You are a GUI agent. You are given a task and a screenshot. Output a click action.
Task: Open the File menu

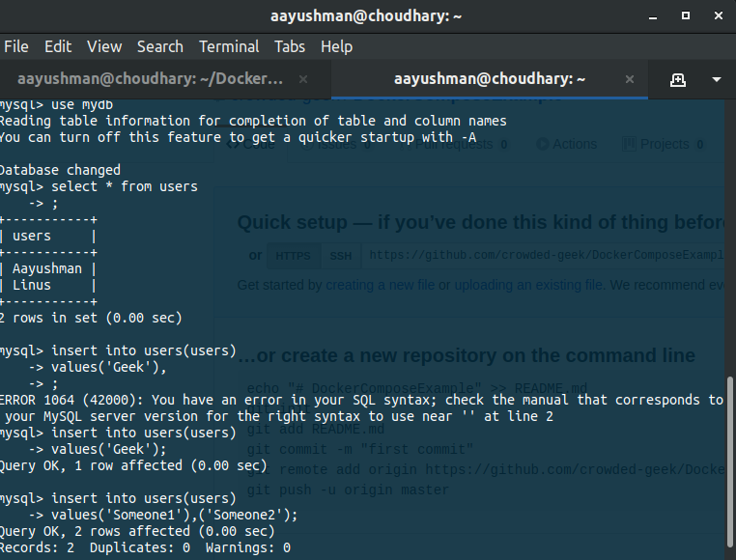click(x=16, y=47)
